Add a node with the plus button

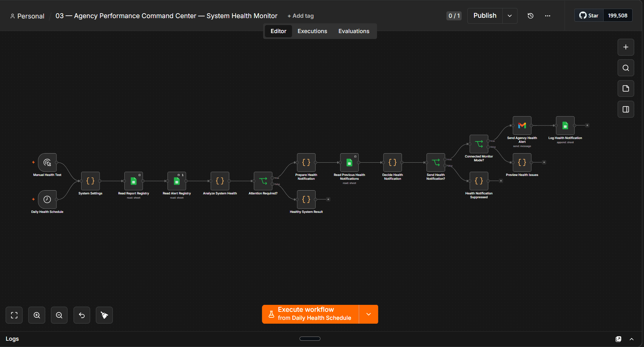(x=626, y=47)
